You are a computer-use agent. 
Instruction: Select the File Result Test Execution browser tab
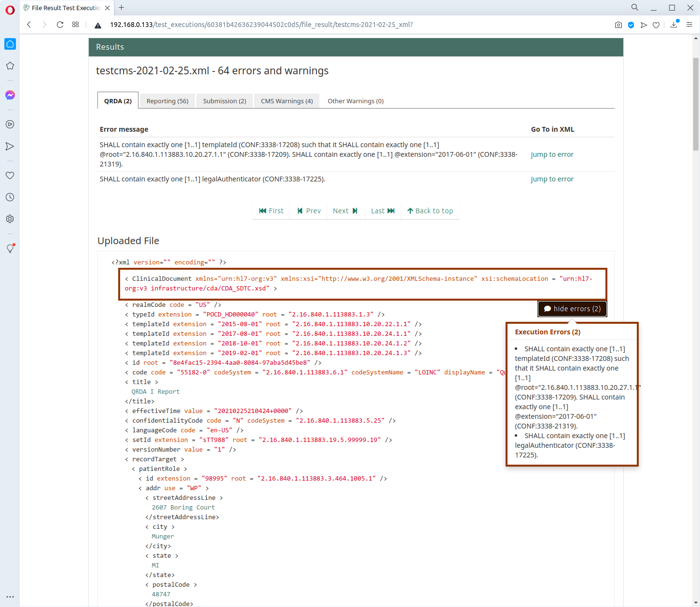tap(66, 8)
